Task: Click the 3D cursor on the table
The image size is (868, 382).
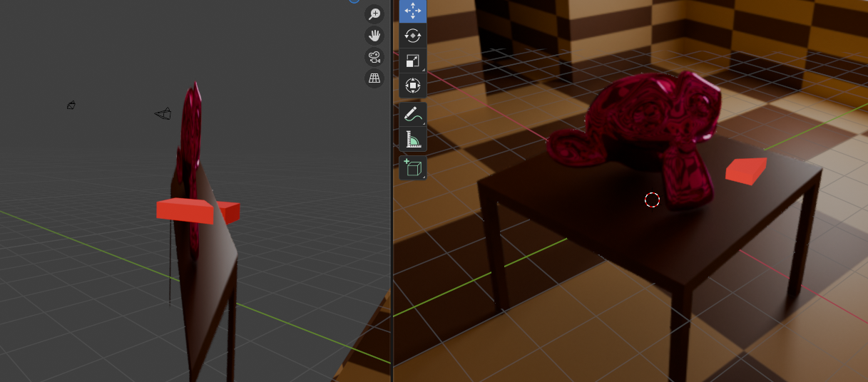Action: pos(652,200)
